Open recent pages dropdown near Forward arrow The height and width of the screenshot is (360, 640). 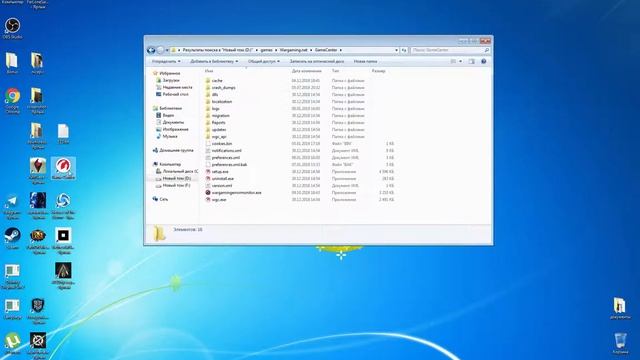(167, 50)
